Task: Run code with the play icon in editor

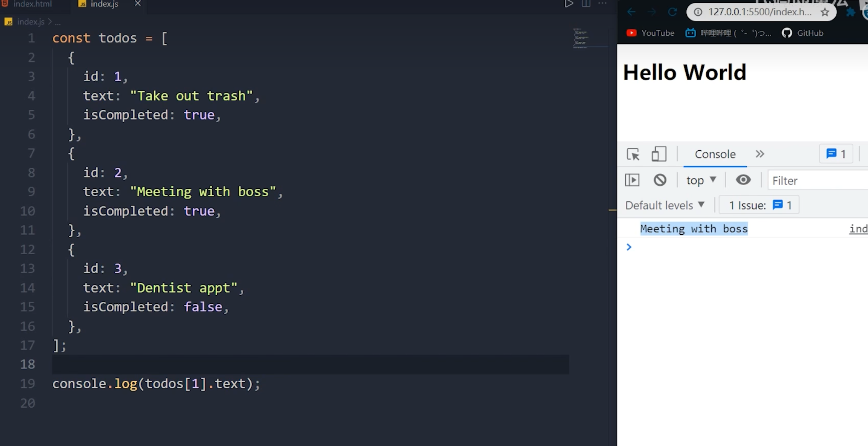Action: 569,4
